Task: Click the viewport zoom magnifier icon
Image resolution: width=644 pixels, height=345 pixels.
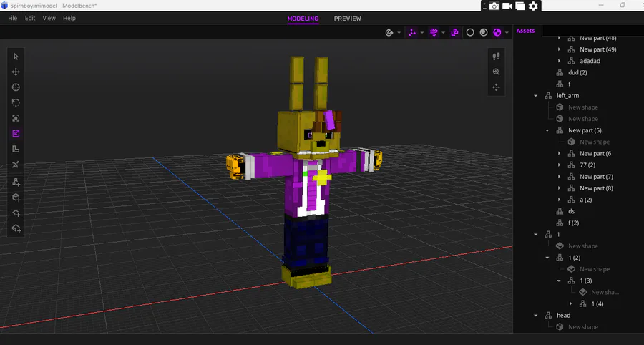Action: click(x=496, y=72)
